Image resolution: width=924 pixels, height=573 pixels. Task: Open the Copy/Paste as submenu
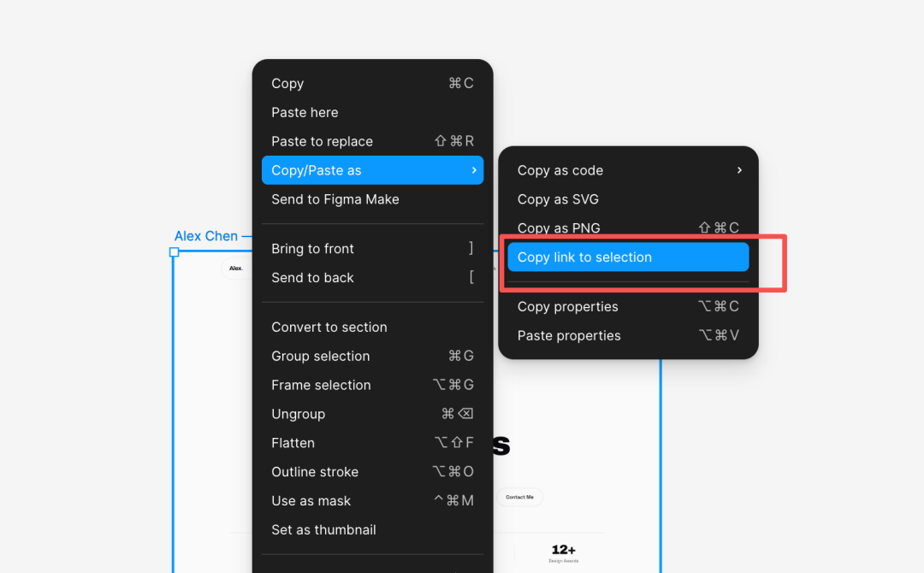coord(372,170)
